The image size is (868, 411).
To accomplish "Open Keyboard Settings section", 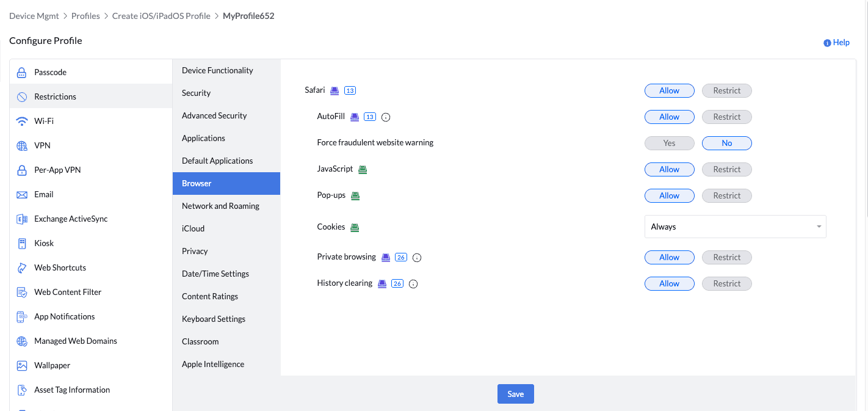I will coord(226,319).
